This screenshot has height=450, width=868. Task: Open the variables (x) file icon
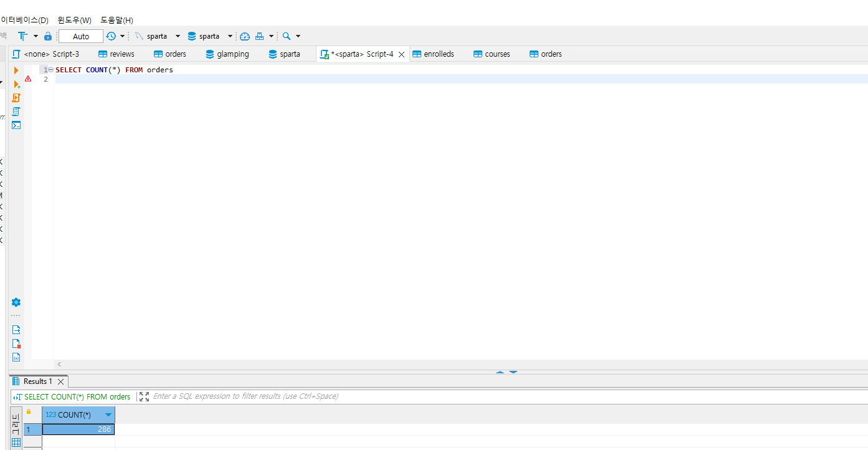click(16, 357)
